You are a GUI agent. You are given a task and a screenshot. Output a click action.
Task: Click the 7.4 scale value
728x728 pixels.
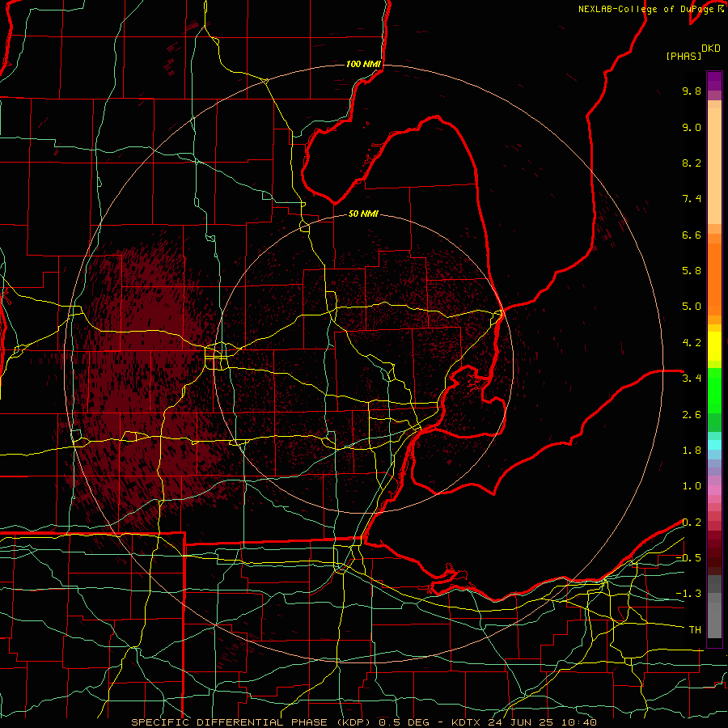tap(692, 199)
